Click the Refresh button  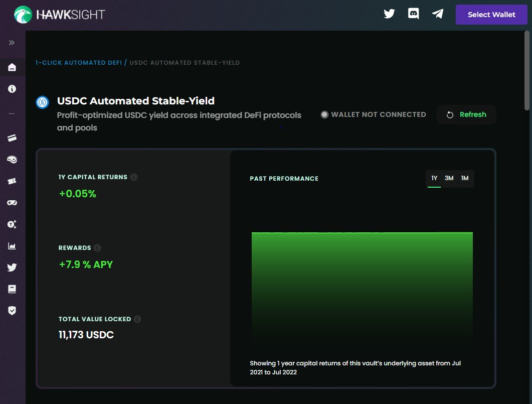tap(466, 115)
